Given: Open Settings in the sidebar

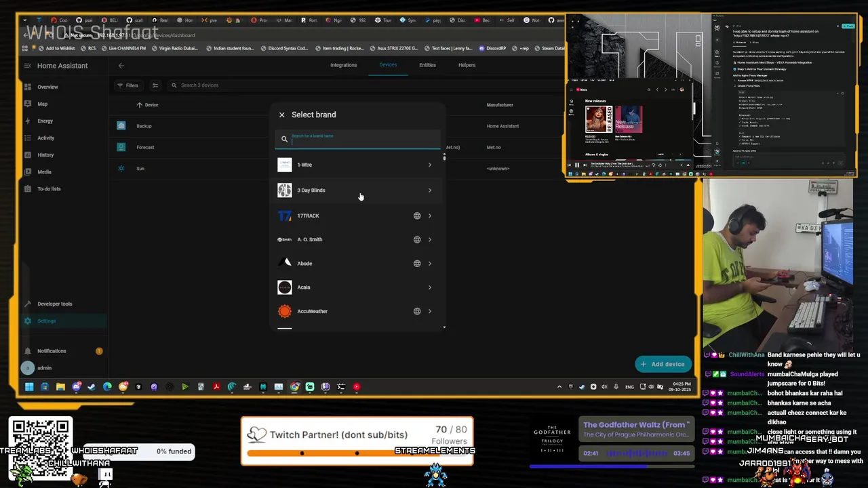Looking at the screenshot, I should coord(64,321).
